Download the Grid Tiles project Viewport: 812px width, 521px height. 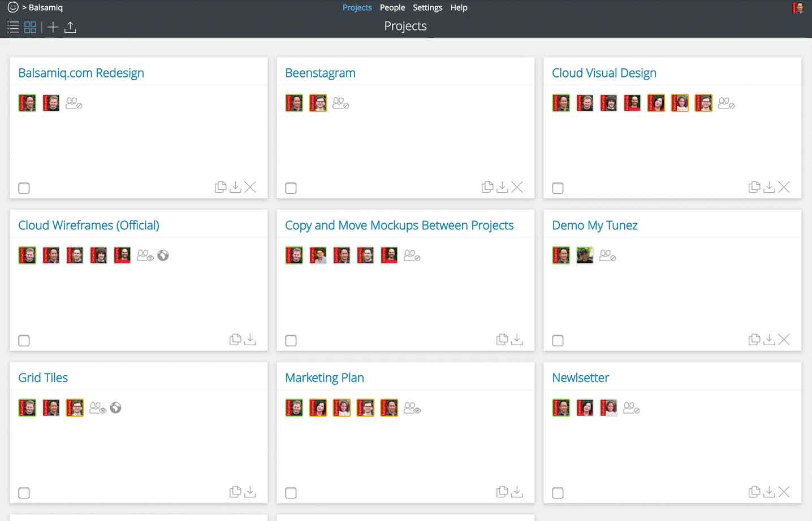tap(250, 492)
